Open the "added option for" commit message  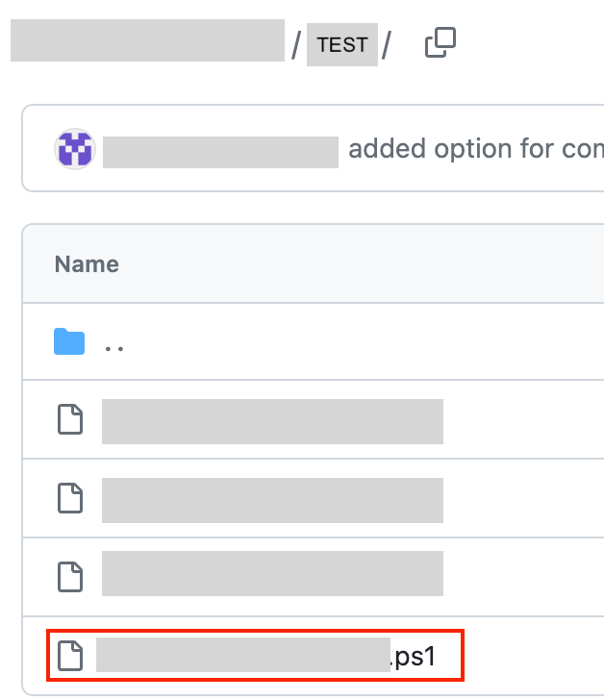pos(475,150)
